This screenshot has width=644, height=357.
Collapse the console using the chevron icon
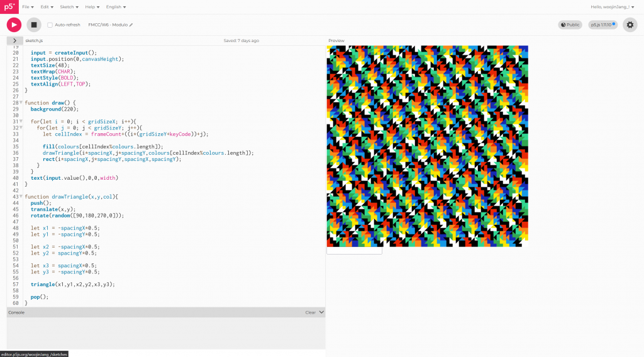click(321, 312)
